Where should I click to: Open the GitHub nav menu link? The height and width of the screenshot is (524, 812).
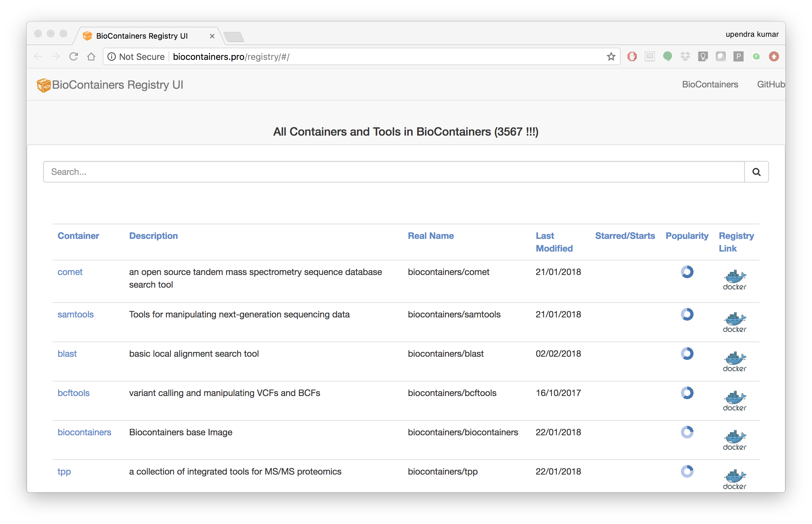[x=771, y=84]
